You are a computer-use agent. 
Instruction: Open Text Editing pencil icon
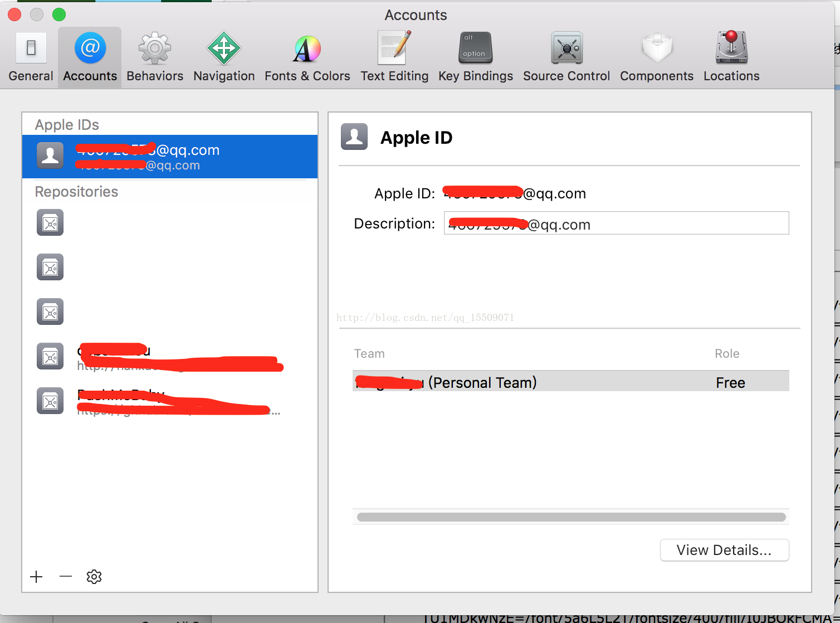(x=394, y=48)
